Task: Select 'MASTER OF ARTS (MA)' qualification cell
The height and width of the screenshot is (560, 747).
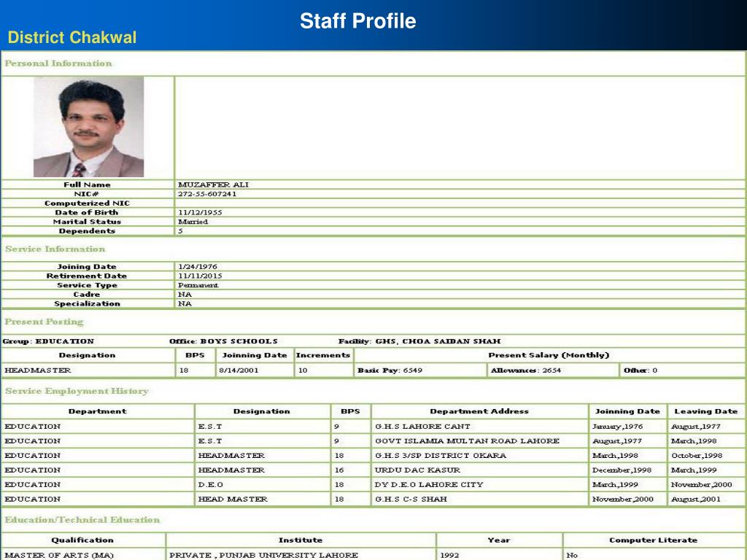Action: click(x=83, y=555)
